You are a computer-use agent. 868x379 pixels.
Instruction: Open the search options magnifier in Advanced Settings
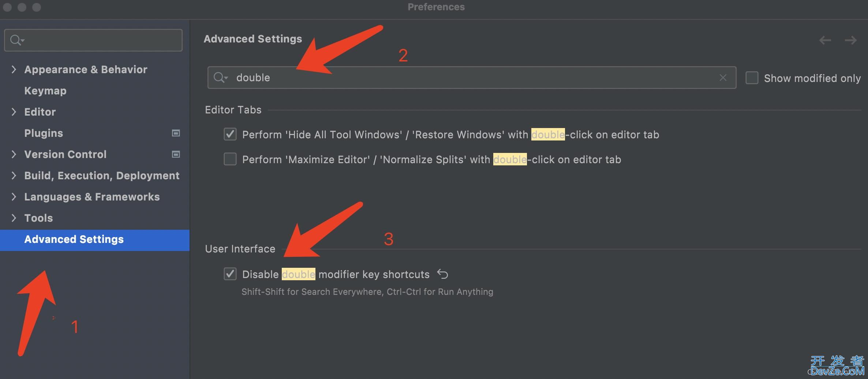(x=221, y=78)
